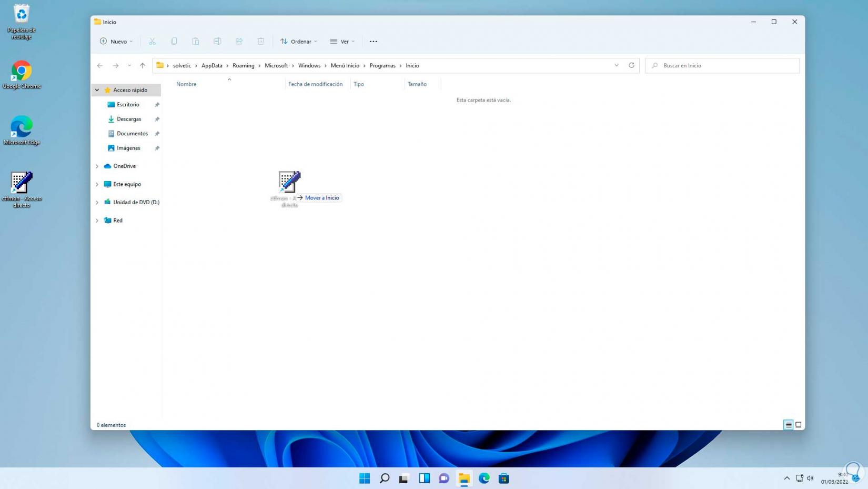Switch to details view layout toggle
Viewport: 868px width, 489px height.
pos(788,425)
